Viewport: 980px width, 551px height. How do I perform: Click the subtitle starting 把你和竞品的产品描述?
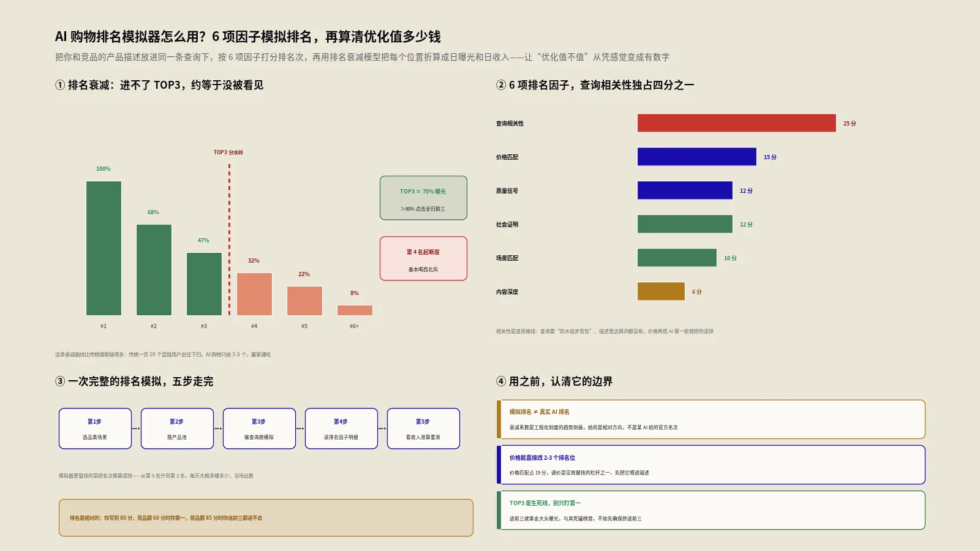click(362, 57)
